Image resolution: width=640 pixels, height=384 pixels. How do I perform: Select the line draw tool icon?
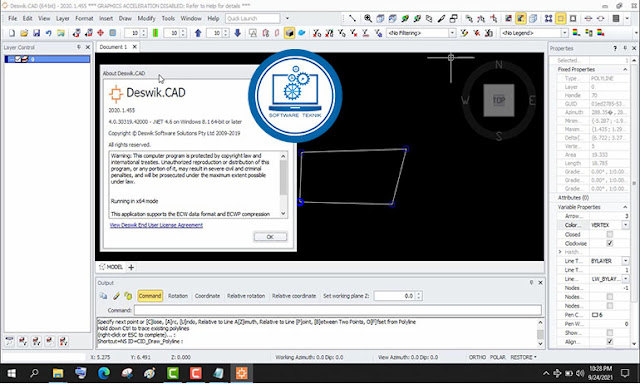[352, 18]
